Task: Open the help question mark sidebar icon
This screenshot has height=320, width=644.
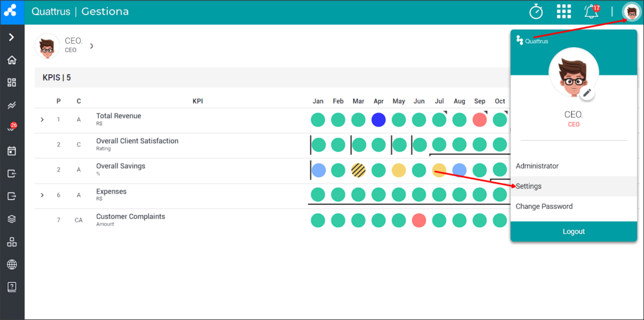Action: [12, 287]
